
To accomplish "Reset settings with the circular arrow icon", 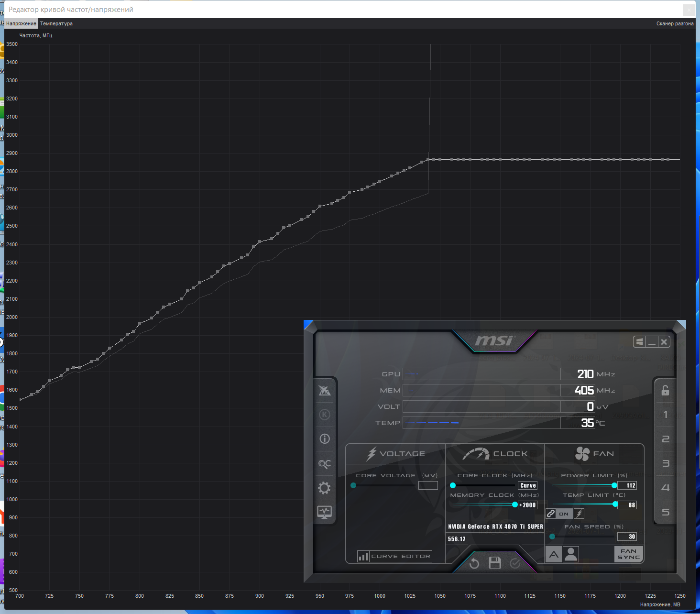I will 474,563.
